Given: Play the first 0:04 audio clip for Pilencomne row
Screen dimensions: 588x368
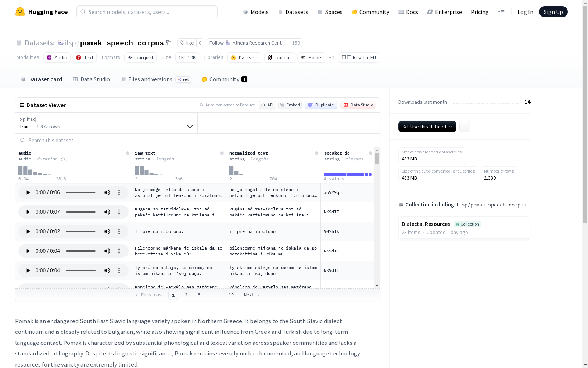Looking at the screenshot, I should pos(28,251).
